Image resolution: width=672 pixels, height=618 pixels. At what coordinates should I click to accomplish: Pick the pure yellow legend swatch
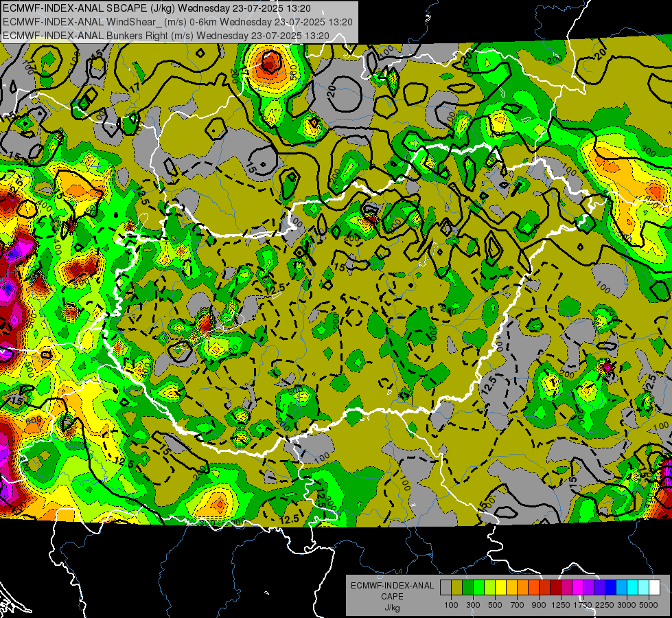pyautogui.click(x=501, y=588)
